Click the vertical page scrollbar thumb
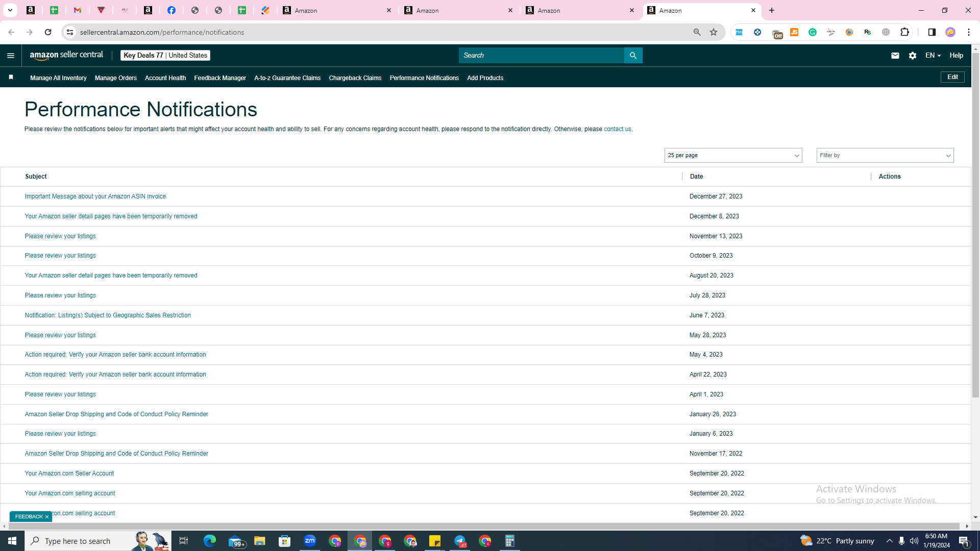 (x=975, y=224)
